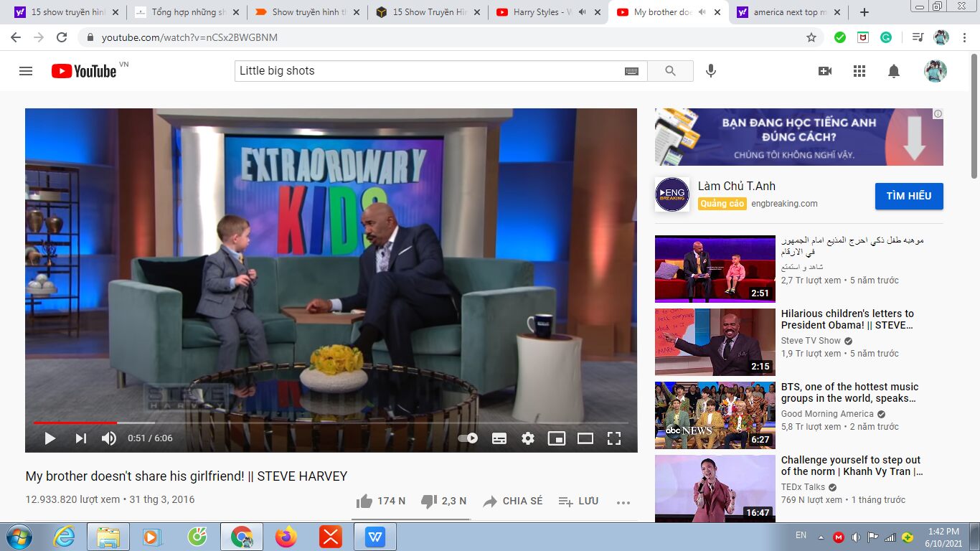Open ad info icon on banner
980x551 pixels.
click(938, 113)
